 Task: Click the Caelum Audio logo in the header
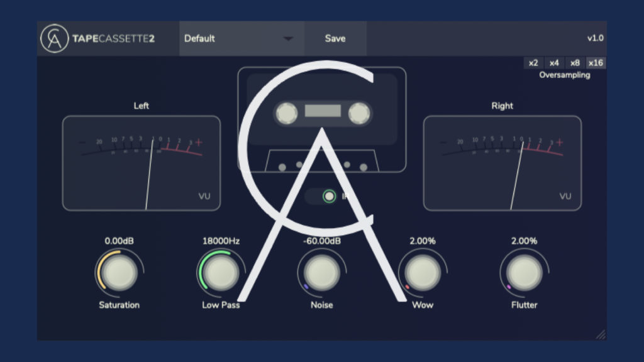click(54, 38)
